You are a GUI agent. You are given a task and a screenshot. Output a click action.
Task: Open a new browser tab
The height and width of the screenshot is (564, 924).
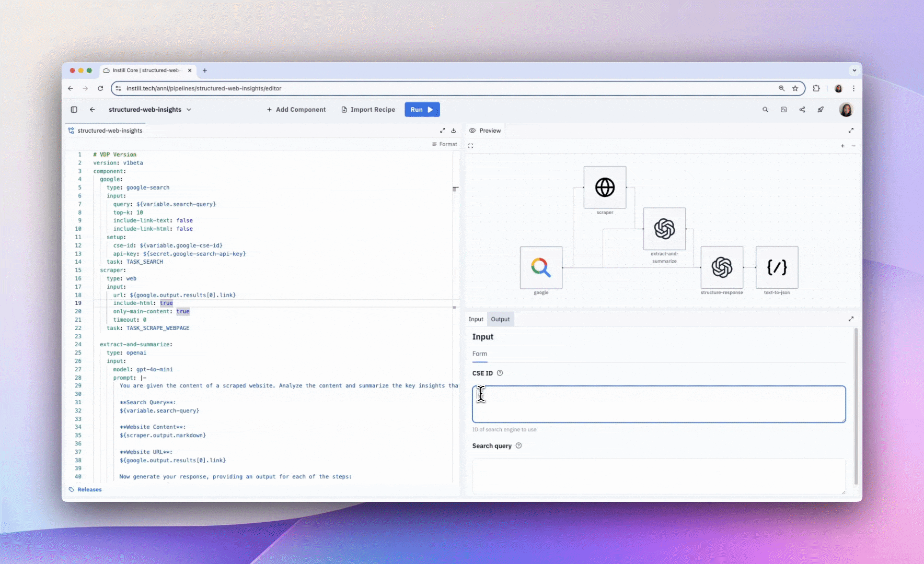coord(205,70)
